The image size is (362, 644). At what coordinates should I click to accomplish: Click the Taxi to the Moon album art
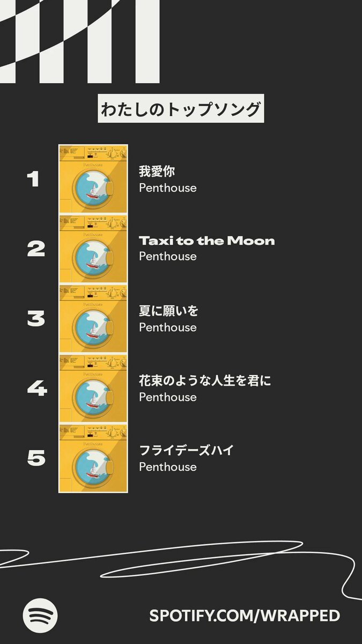[93, 249]
